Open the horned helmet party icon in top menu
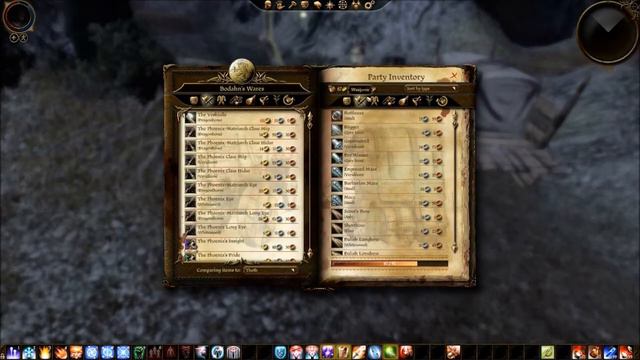640x360 pixels. (x=356, y=5)
